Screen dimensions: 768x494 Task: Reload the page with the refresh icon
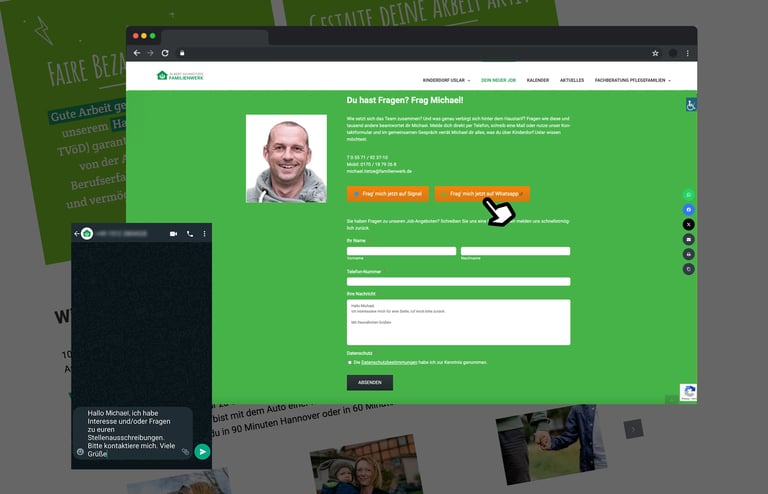165,53
